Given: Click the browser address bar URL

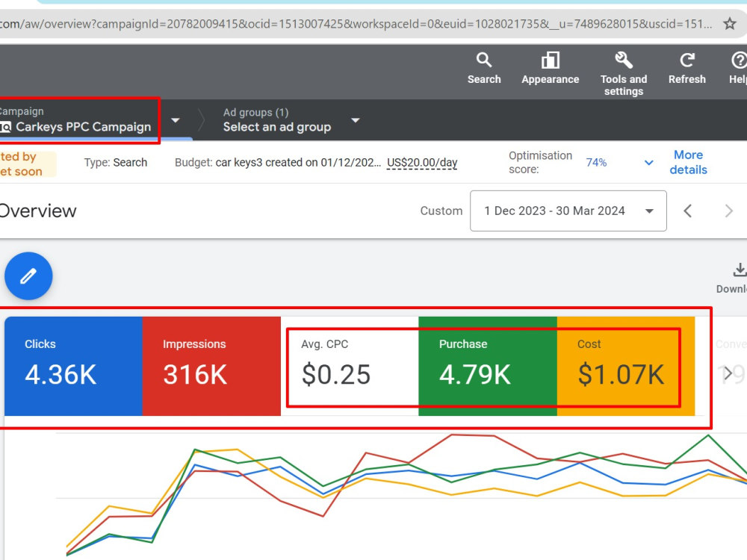Looking at the screenshot, I should pos(356,23).
